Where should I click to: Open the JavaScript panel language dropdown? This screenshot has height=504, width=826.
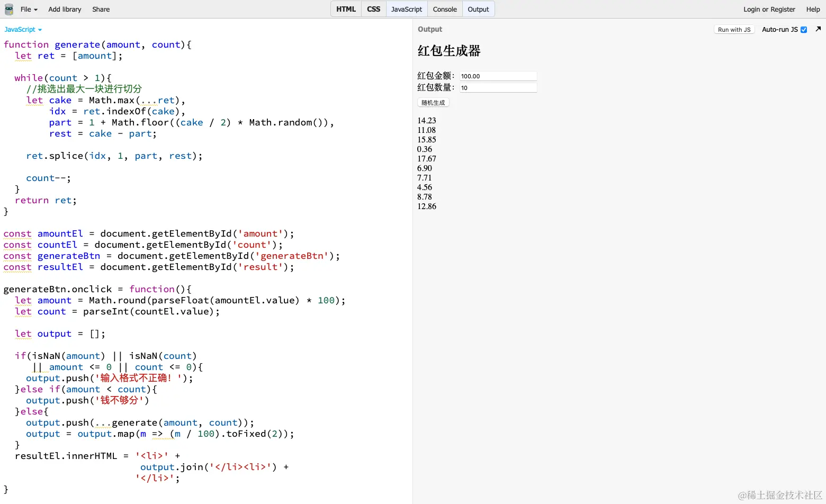(x=22, y=29)
